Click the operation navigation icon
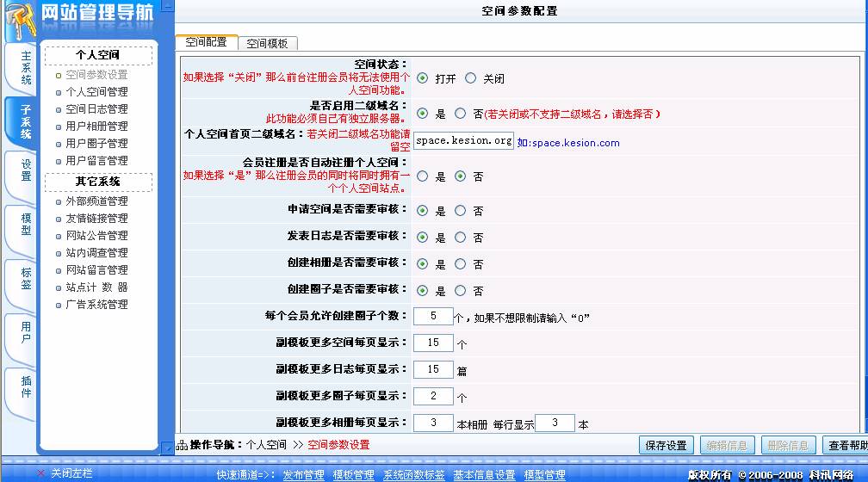 [182, 445]
